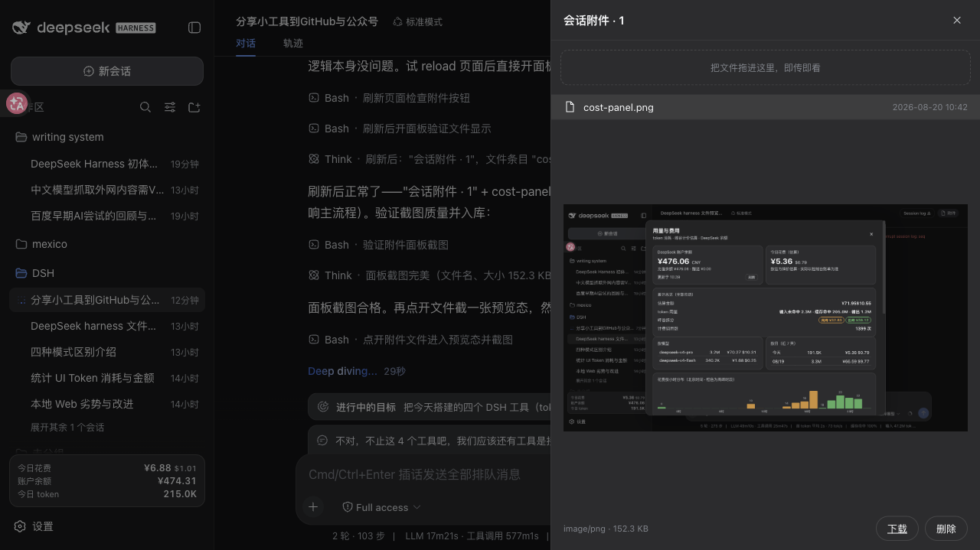Click the Deep diving… status text
The height and width of the screenshot is (550, 980).
pyautogui.click(x=342, y=371)
